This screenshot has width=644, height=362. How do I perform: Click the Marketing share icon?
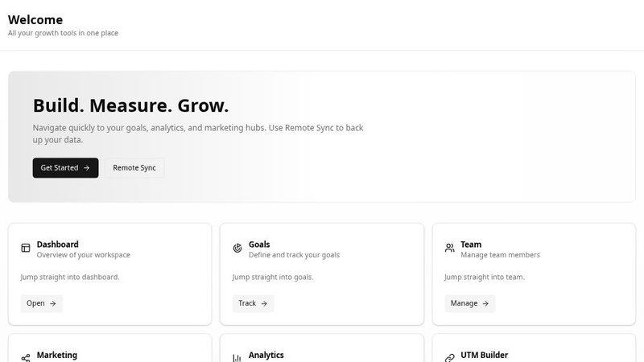point(26,358)
